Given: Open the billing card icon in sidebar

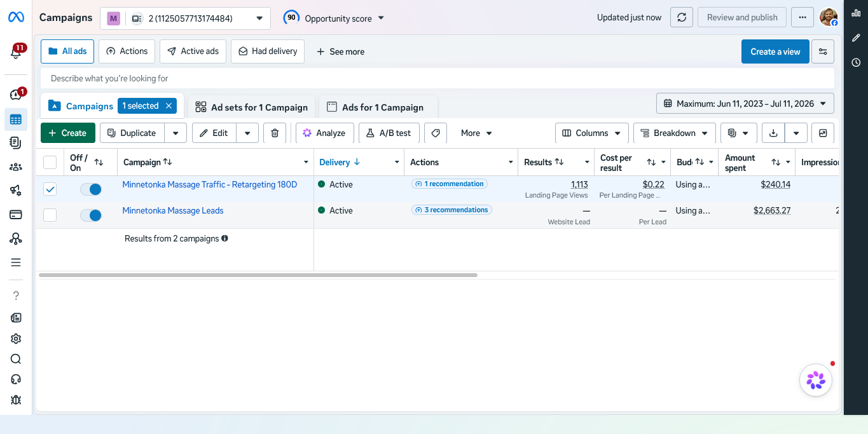Looking at the screenshot, I should (16, 215).
